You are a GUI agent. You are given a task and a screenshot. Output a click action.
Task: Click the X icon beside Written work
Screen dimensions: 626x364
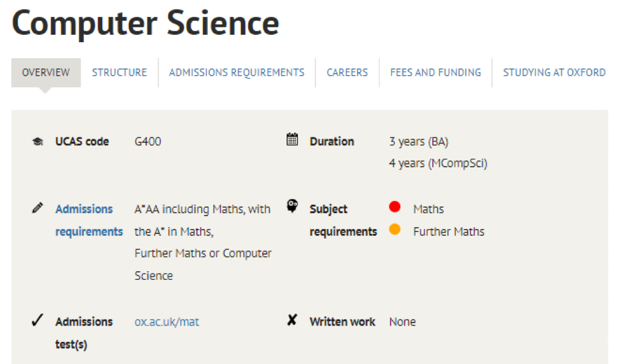click(292, 320)
